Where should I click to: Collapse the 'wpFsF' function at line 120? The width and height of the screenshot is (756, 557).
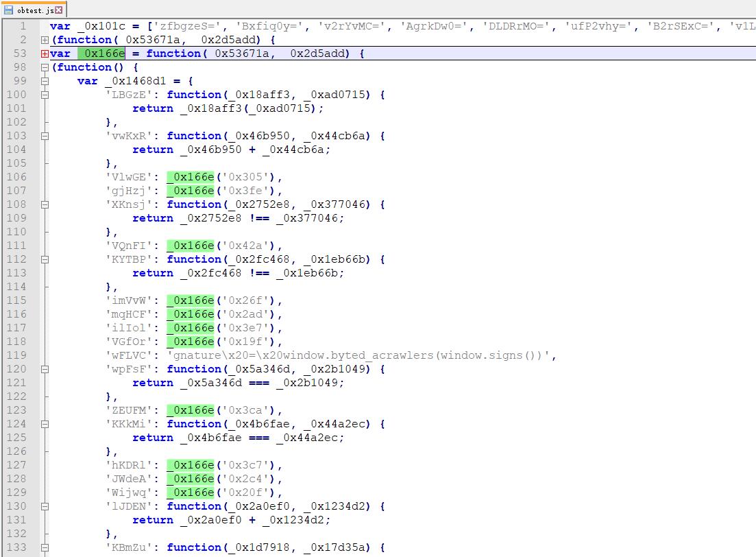[45, 369]
